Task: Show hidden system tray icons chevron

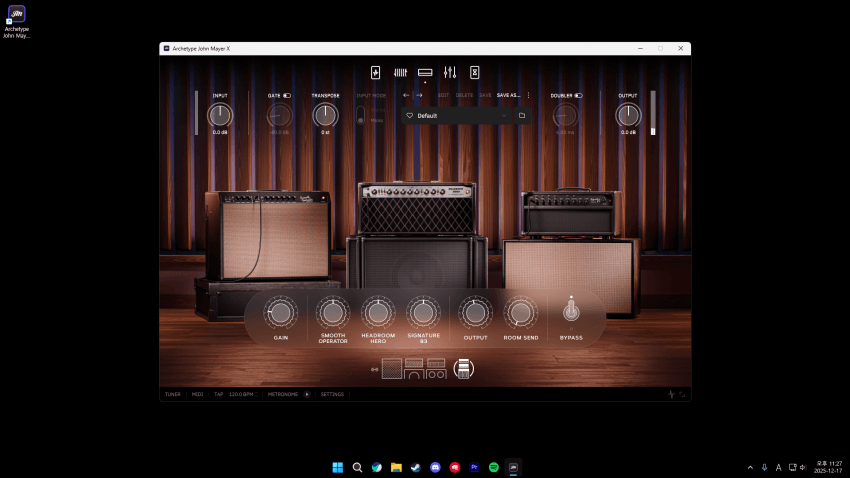Action: [x=750, y=467]
